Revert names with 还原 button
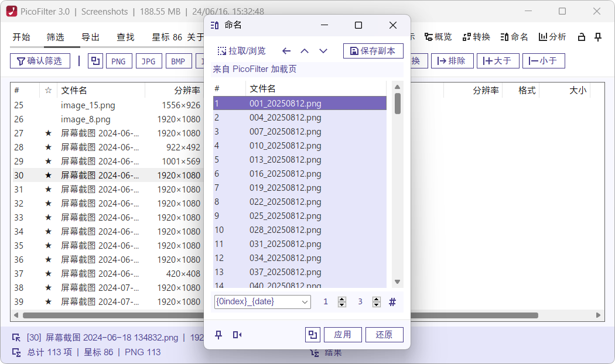The image size is (615, 364). [x=384, y=335]
